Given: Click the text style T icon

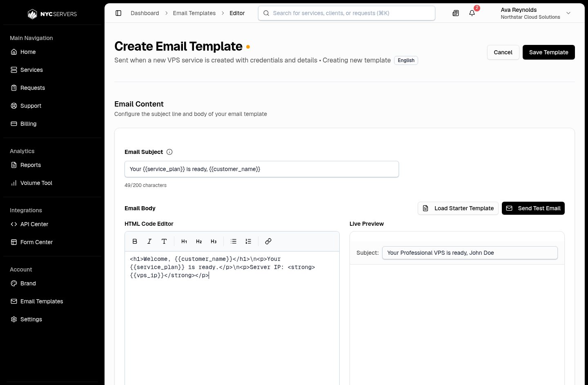Looking at the screenshot, I should [164, 241].
